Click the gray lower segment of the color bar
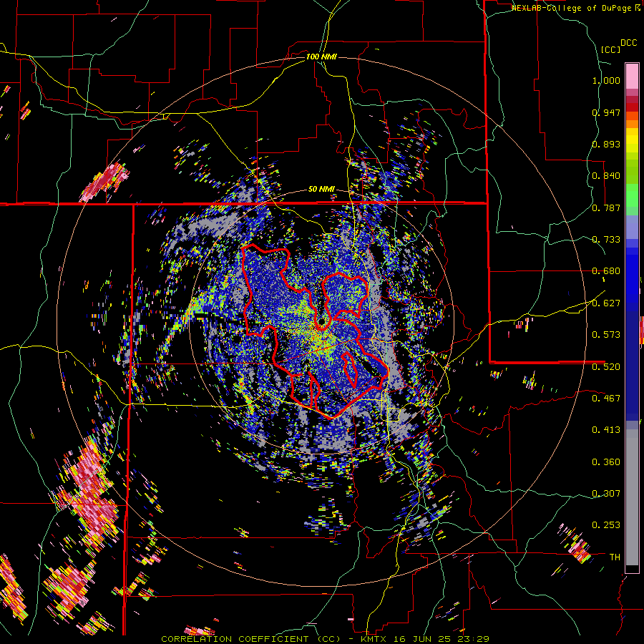 pyautogui.click(x=632, y=497)
